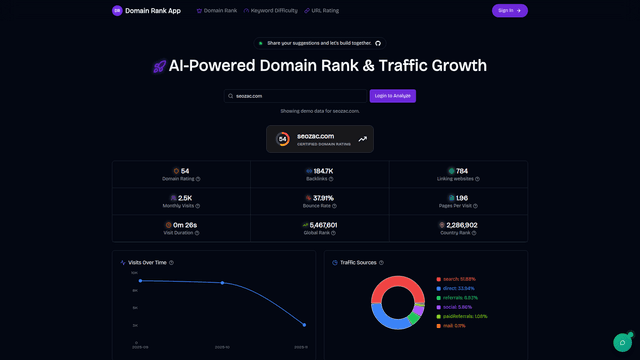This screenshot has width=640, height=360.
Task: Click the Bounce Rate info icon
Action: coord(334,206)
